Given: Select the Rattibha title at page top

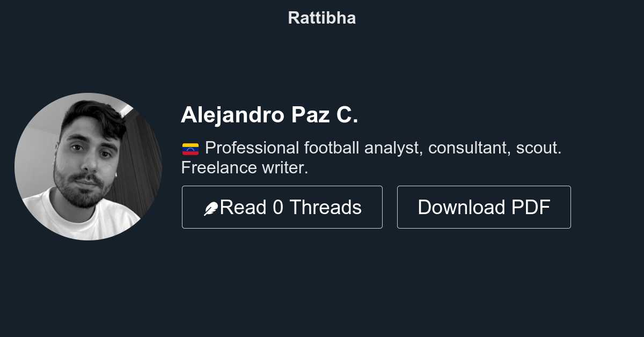Looking at the screenshot, I should click(x=322, y=18).
